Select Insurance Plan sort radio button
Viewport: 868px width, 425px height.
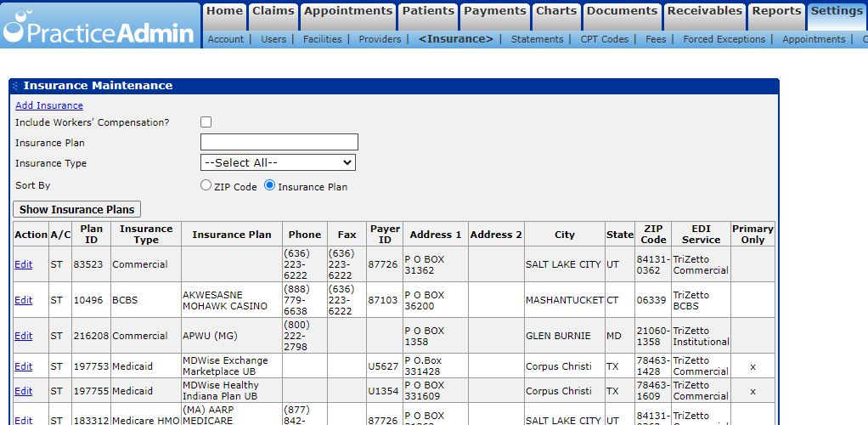click(269, 185)
